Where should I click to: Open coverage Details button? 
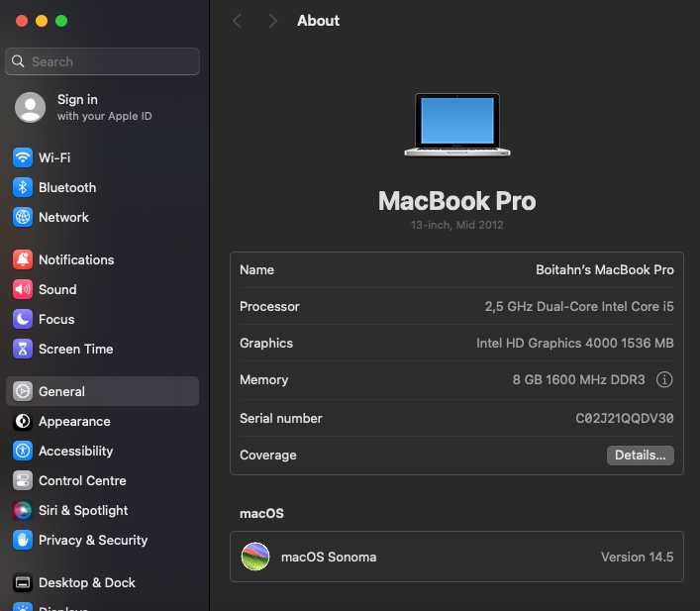[x=641, y=456]
